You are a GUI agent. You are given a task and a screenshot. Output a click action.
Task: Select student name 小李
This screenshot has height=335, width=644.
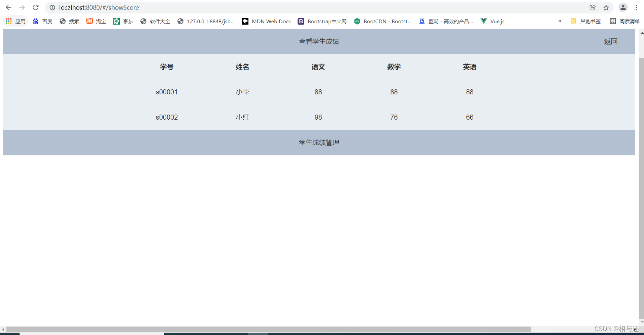pos(242,92)
